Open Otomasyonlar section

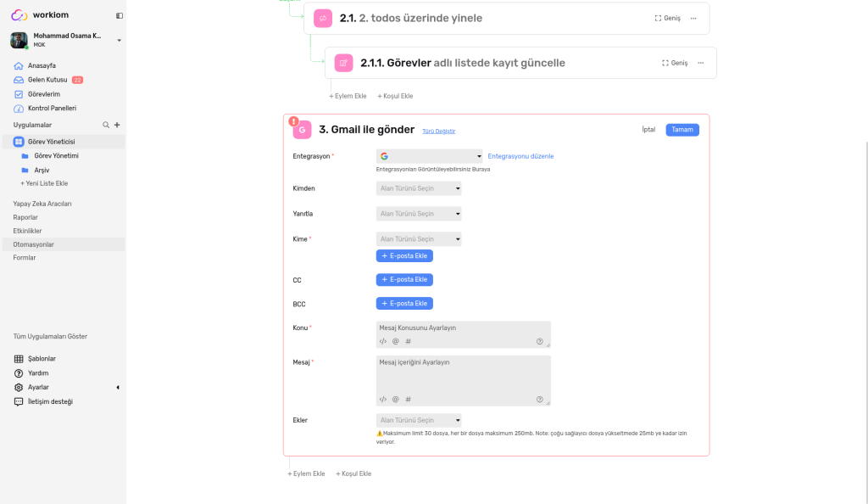tap(63, 244)
